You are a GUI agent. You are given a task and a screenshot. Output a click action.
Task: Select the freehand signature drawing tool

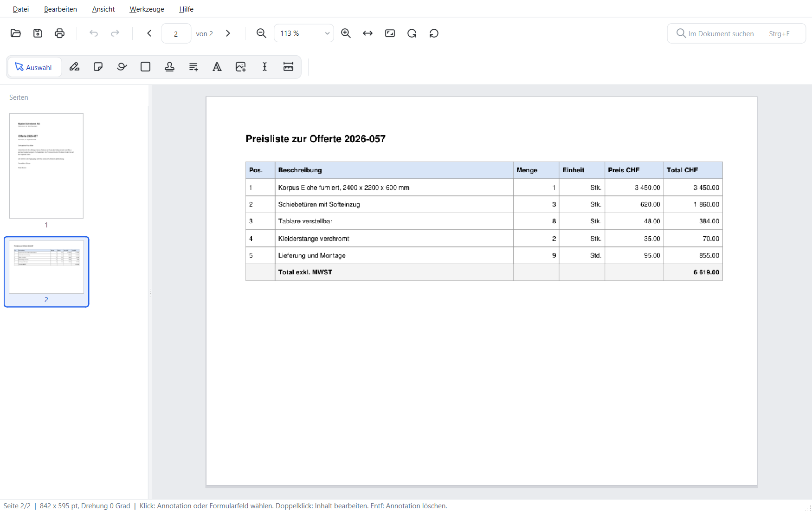click(x=122, y=67)
